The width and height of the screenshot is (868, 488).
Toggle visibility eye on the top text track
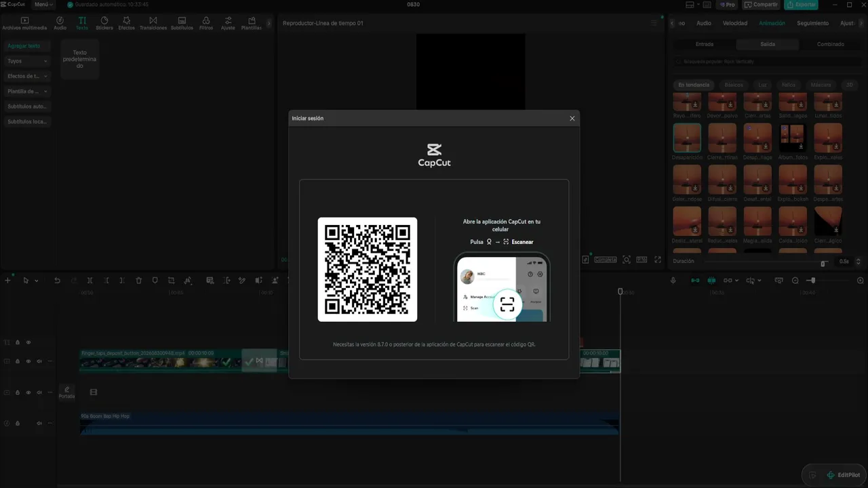click(x=28, y=343)
